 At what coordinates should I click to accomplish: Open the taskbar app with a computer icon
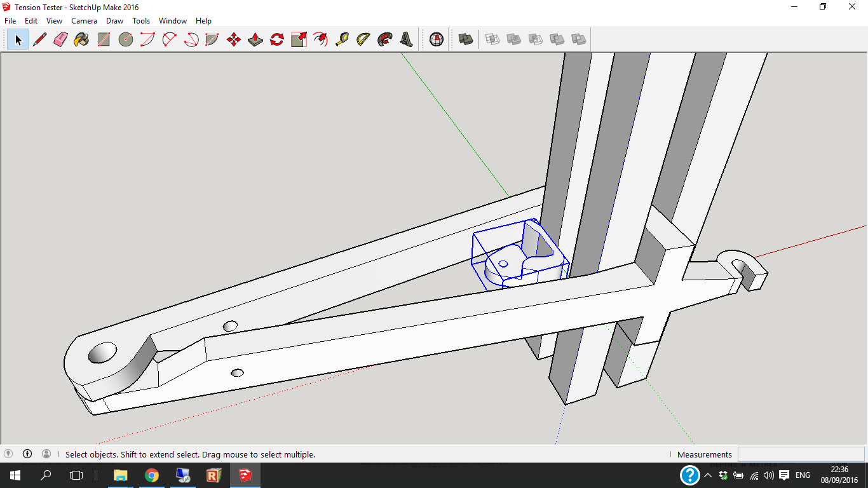tap(182, 475)
